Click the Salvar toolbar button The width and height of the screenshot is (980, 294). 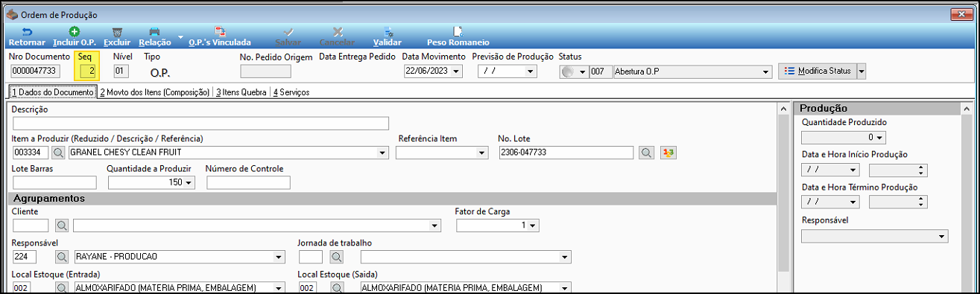(x=288, y=36)
